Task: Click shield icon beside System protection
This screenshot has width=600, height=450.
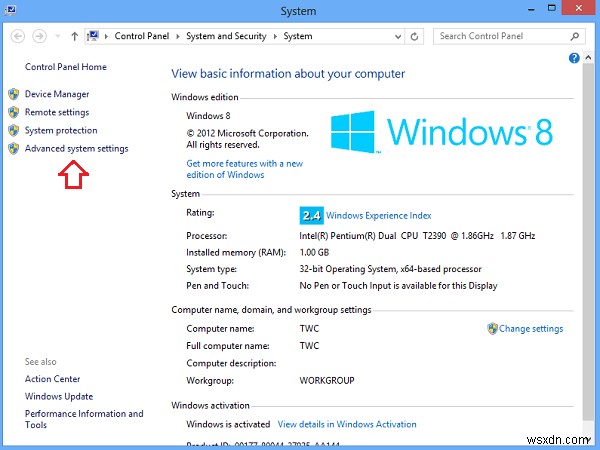Action: (14, 130)
